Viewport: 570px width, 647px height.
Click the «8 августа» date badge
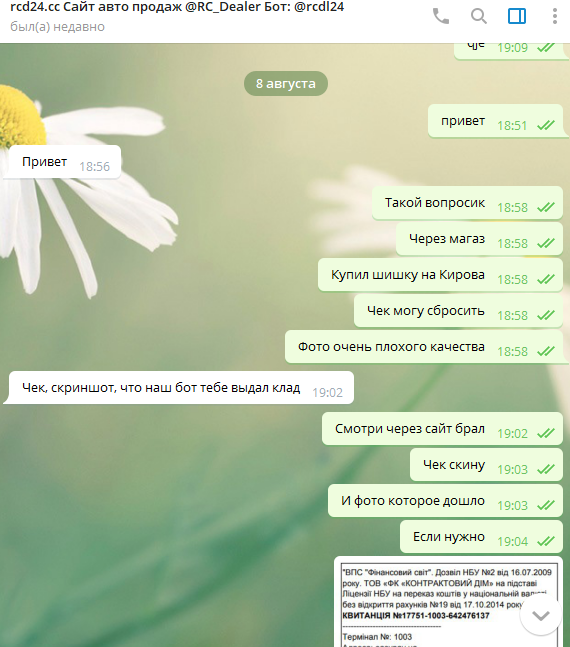tap(286, 84)
